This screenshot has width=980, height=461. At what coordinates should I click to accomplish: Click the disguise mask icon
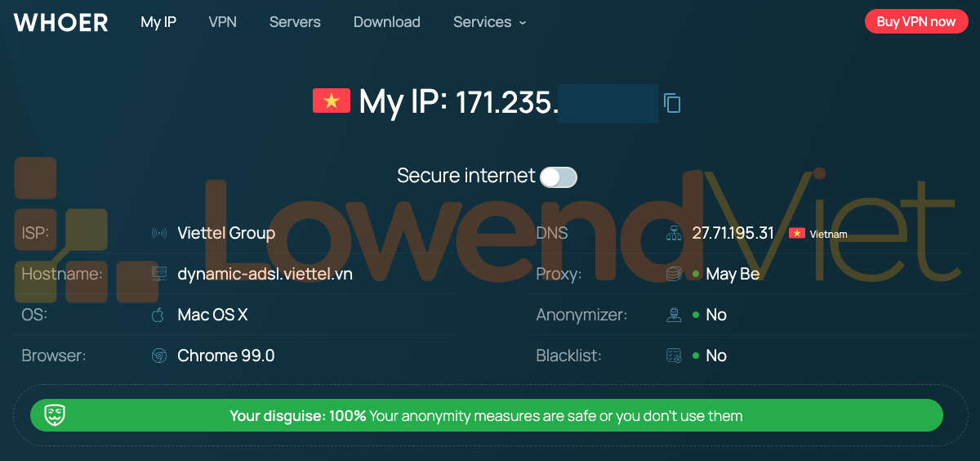point(55,415)
